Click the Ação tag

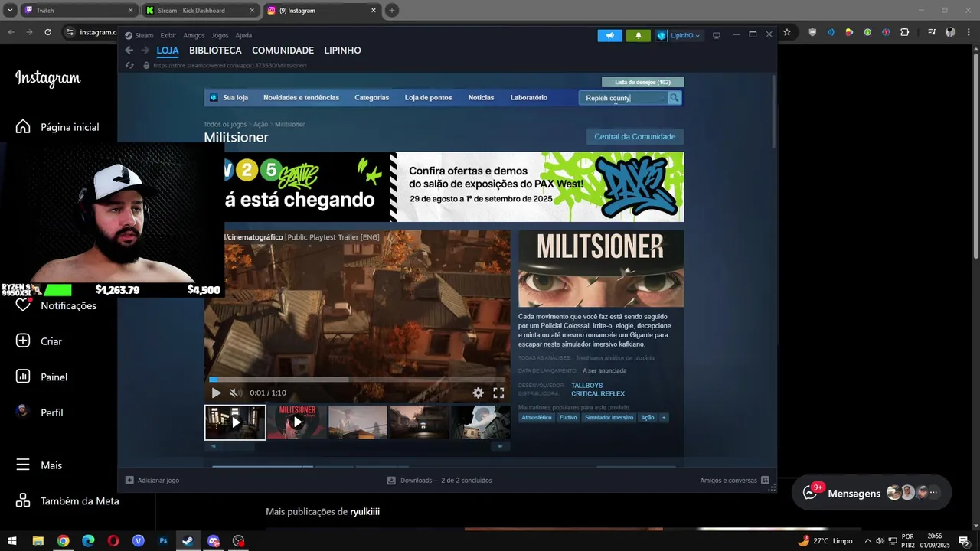pyautogui.click(x=647, y=418)
